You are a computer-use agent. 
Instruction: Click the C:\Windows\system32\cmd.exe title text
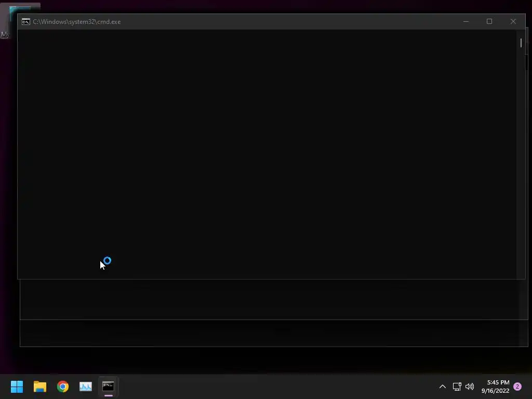click(77, 22)
